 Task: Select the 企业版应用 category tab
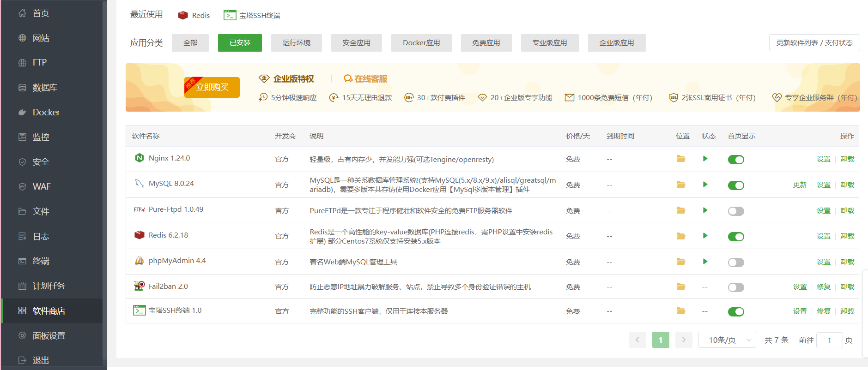pyautogui.click(x=617, y=43)
